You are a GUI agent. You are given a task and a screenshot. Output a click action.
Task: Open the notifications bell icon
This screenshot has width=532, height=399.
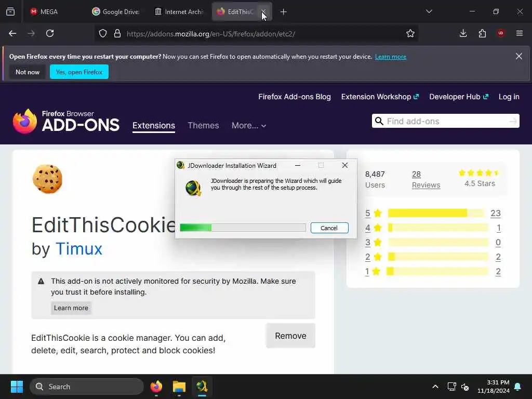click(518, 387)
